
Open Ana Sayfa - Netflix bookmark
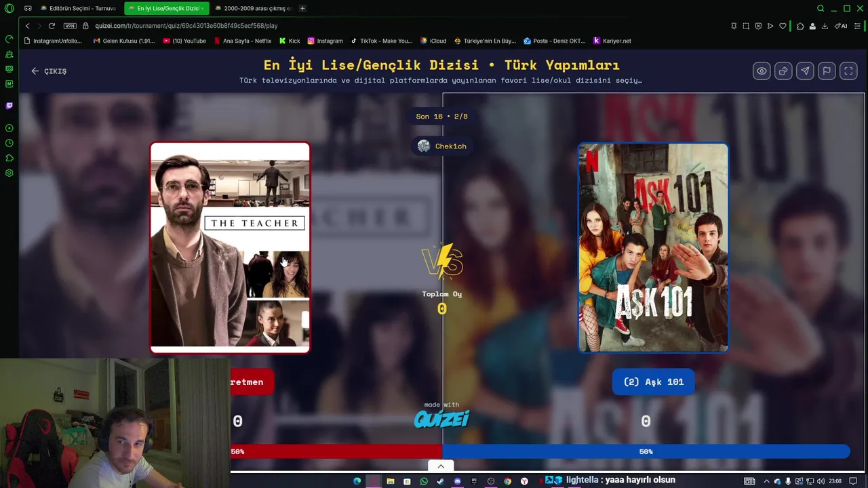point(242,41)
